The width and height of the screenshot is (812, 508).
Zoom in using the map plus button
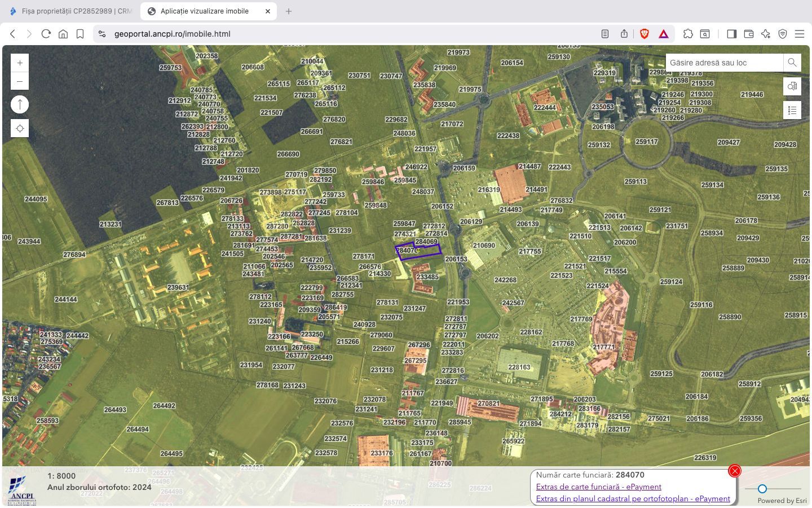click(x=20, y=62)
